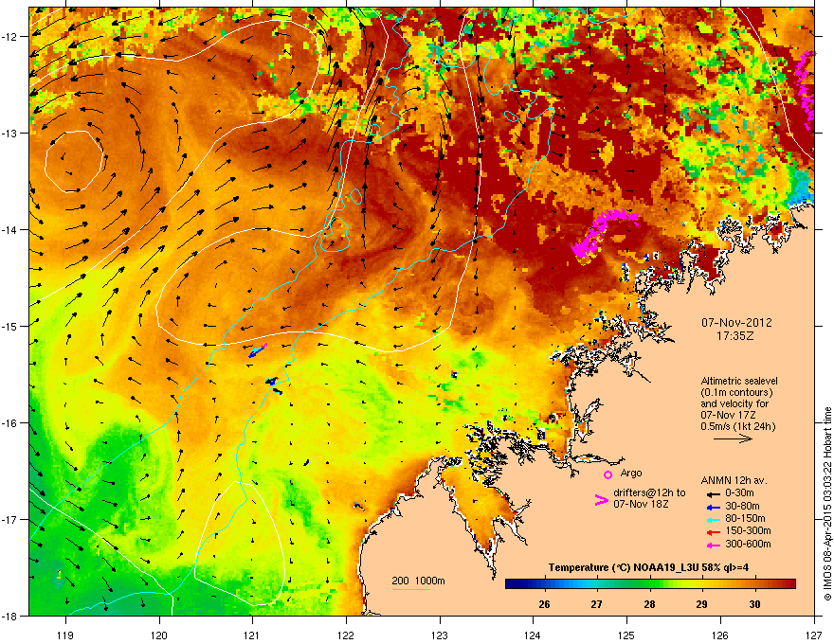Click the '27' colorbar tick label
Screen dimensions: 834x644
point(597,604)
